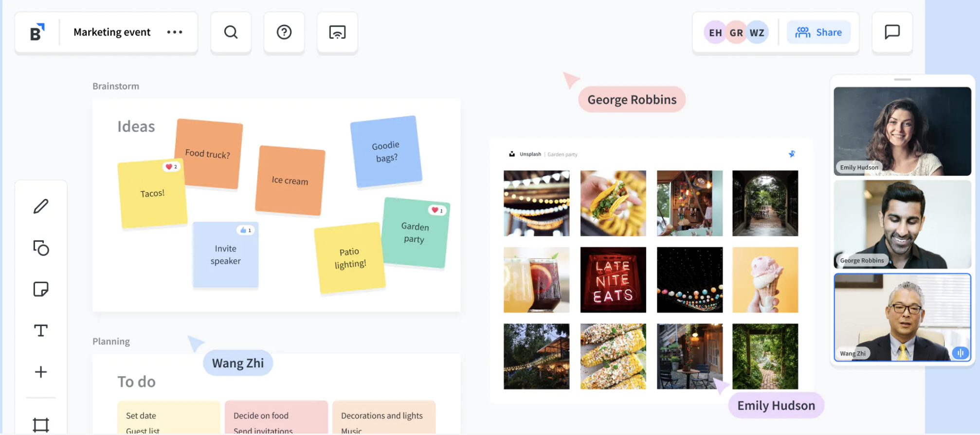
Task: Select the frame crop tool
Action: click(41, 425)
